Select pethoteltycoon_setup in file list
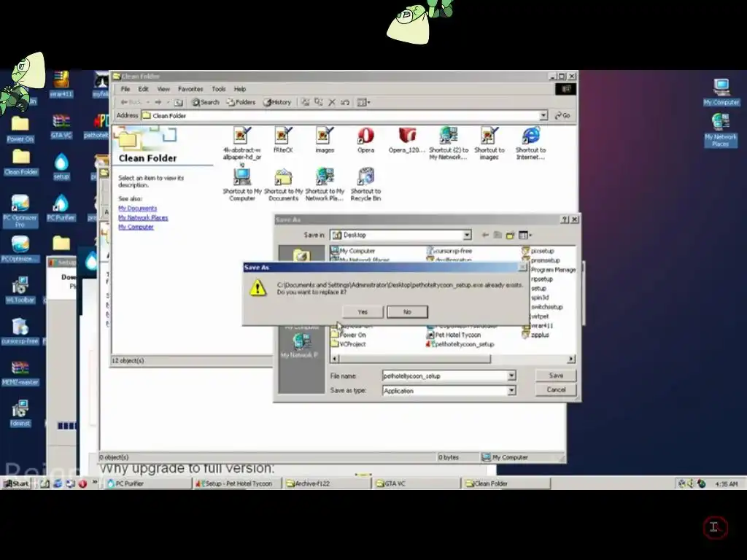This screenshot has height=560, width=747. [460, 344]
